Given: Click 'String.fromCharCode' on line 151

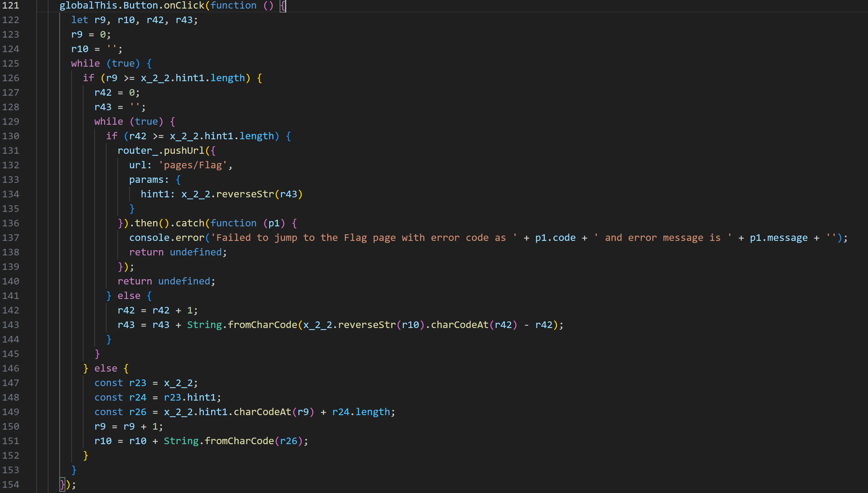Looking at the screenshot, I should 218,441.
